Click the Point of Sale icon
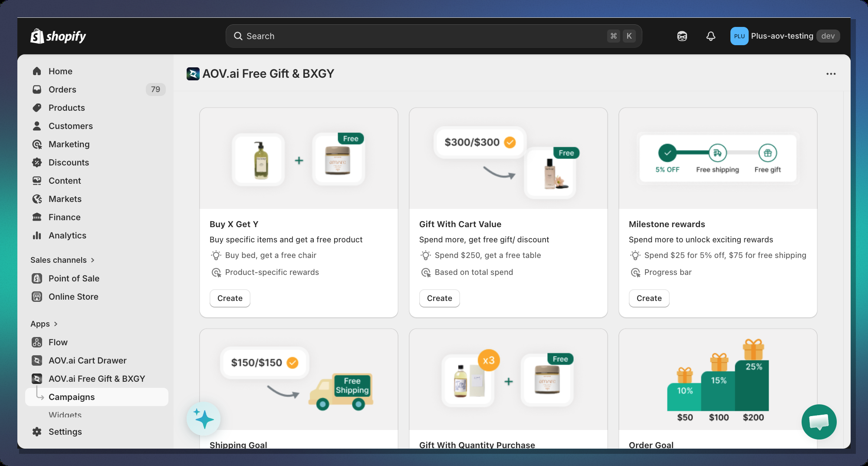 click(x=37, y=278)
